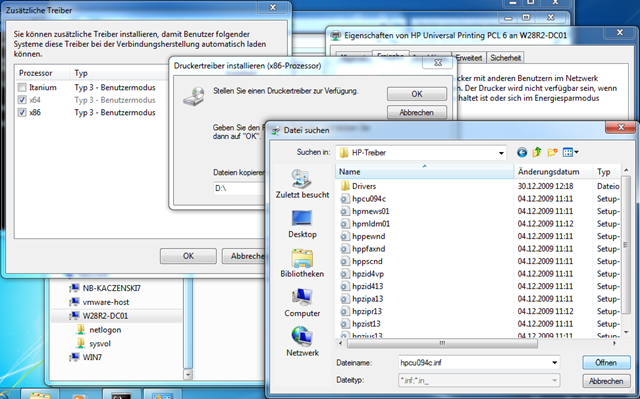Click Abbrechen in Druckertreiber installieren dialog
This screenshot has height=399, width=640.
(417, 112)
